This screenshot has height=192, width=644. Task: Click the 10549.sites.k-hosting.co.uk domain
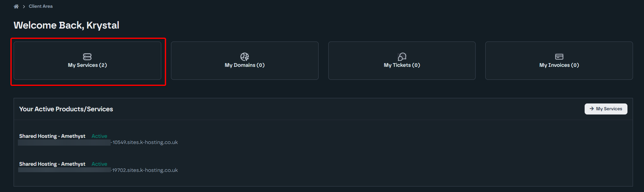click(145, 142)
